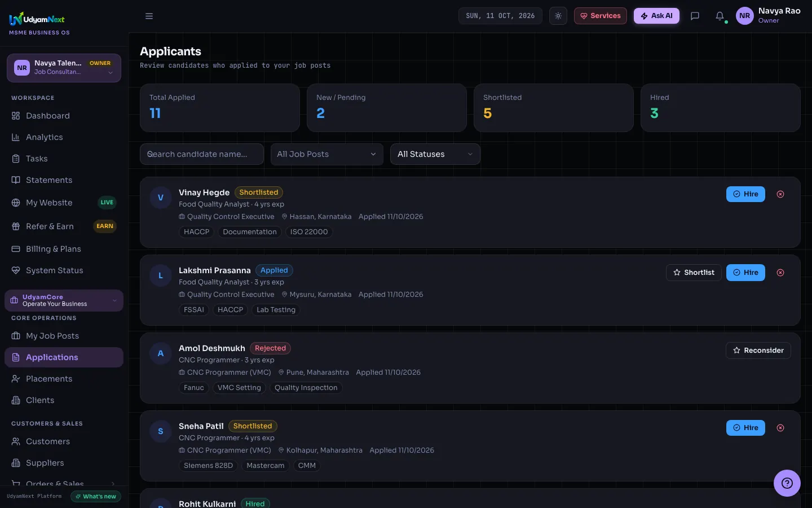Open the All Statuses filter dropdown
Screen dimensions: 812x508
(435, 154)
